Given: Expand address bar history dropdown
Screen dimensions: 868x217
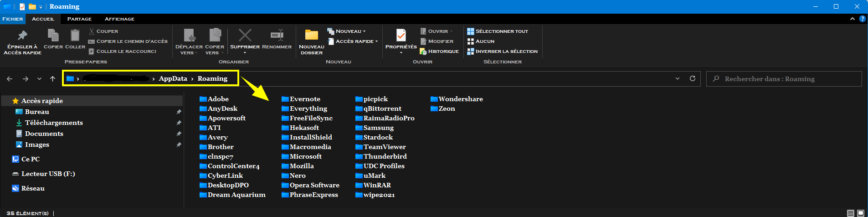Looking at the screenshot, I should 678,78.
